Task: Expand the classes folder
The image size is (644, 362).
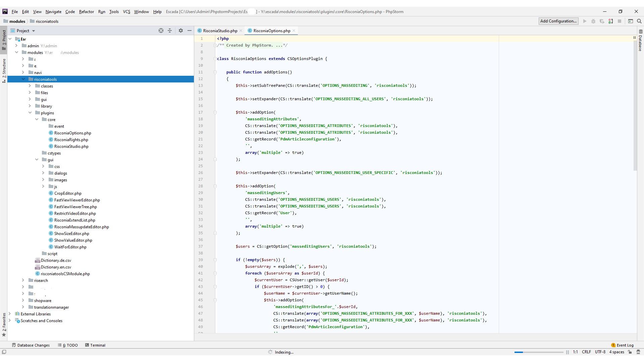Action: [x=30, y=86]
